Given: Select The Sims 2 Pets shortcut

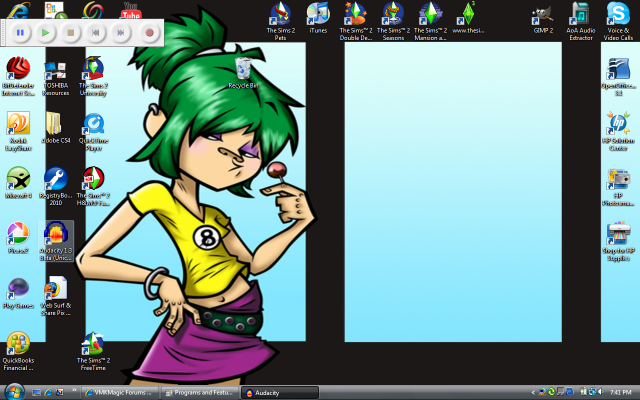Looking at the screenshot, I should tap(281, 14).
